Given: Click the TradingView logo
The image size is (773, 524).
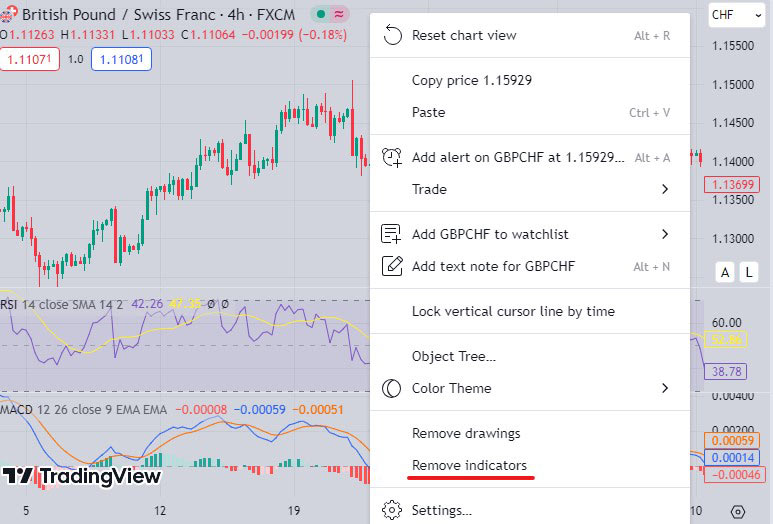Looking at the screenshot, I should (81, 476).
